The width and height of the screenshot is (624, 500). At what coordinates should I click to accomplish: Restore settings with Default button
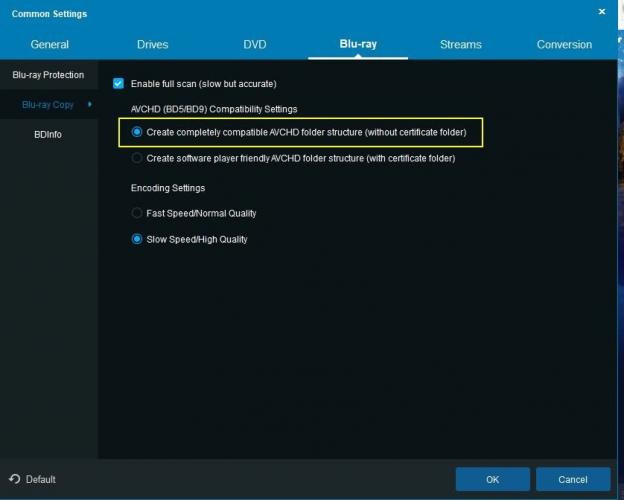[32, 479]
